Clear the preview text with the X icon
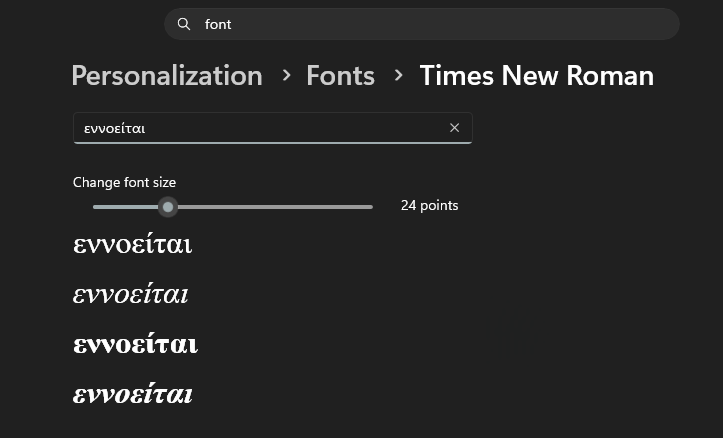723x439 pixels. [455, 128]
